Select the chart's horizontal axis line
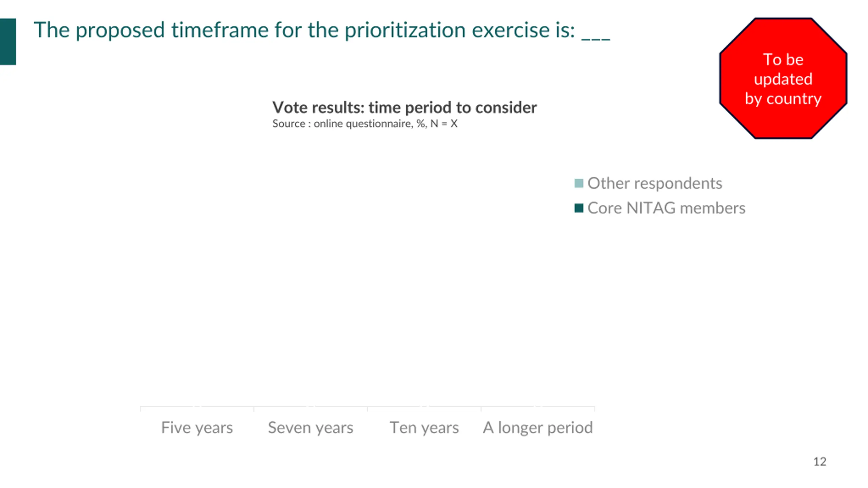The width and height of the screenshot is (868, 488). click(368, 406)
